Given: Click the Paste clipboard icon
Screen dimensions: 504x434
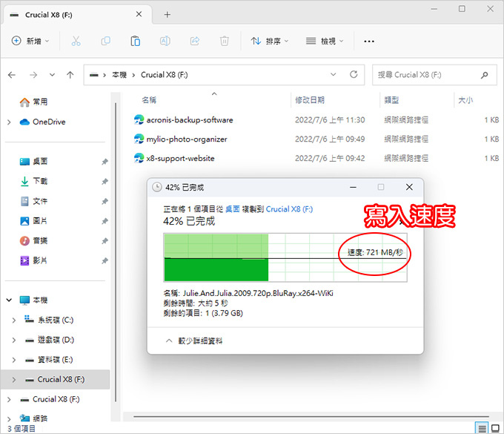Looking at the screenshot, I should pyautogui.click(x=136, y=42).
